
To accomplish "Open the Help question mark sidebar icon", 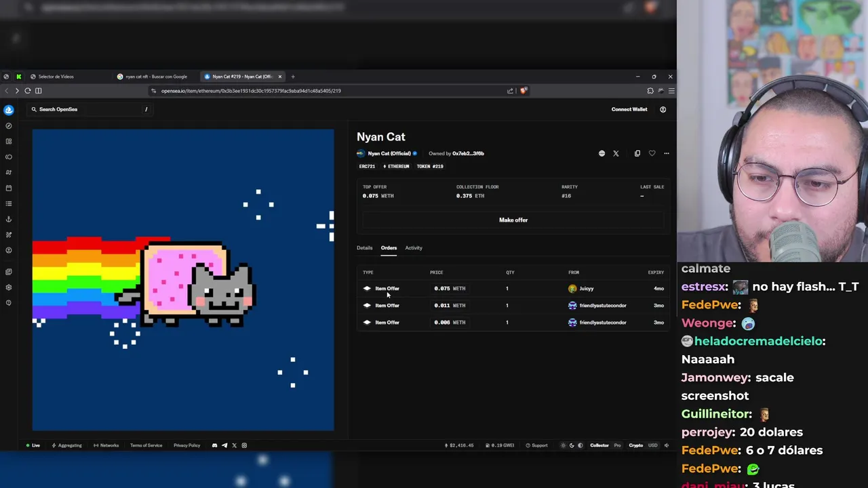I will coord(9,303).
